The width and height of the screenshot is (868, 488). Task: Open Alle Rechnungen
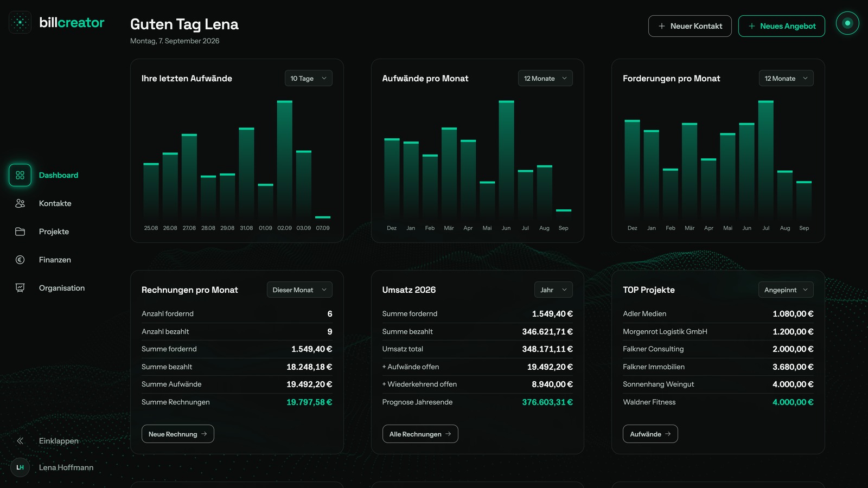420,434
